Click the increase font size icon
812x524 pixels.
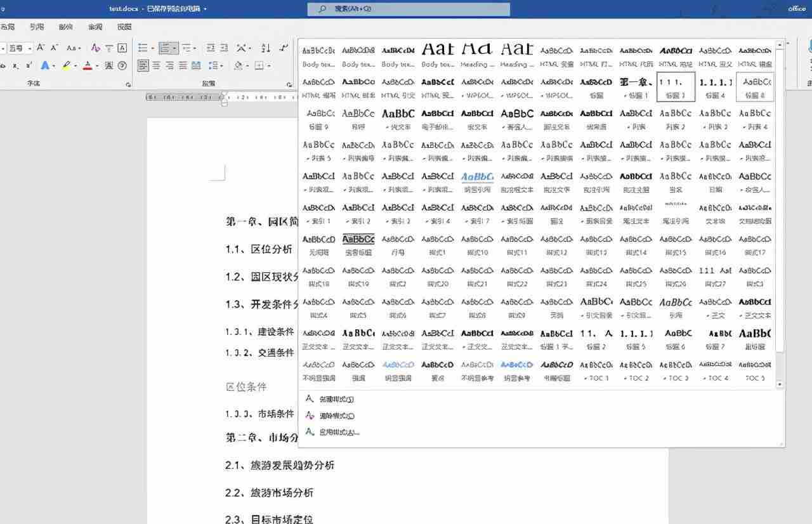(41, 48)
